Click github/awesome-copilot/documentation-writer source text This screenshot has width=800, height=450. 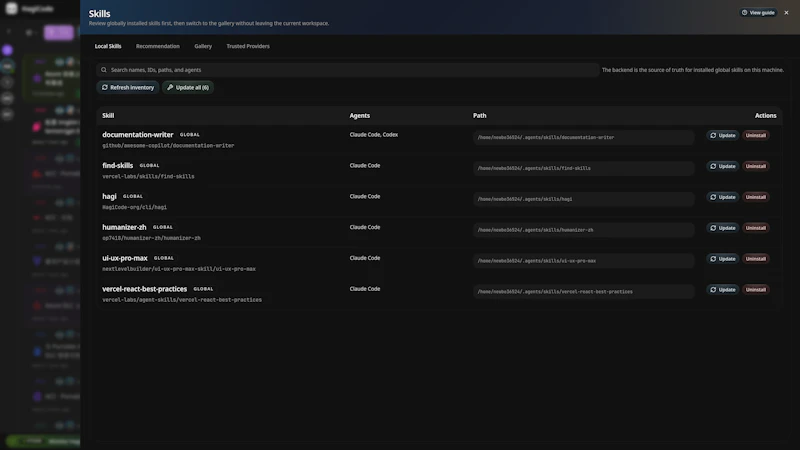click(x=168, y=145)
